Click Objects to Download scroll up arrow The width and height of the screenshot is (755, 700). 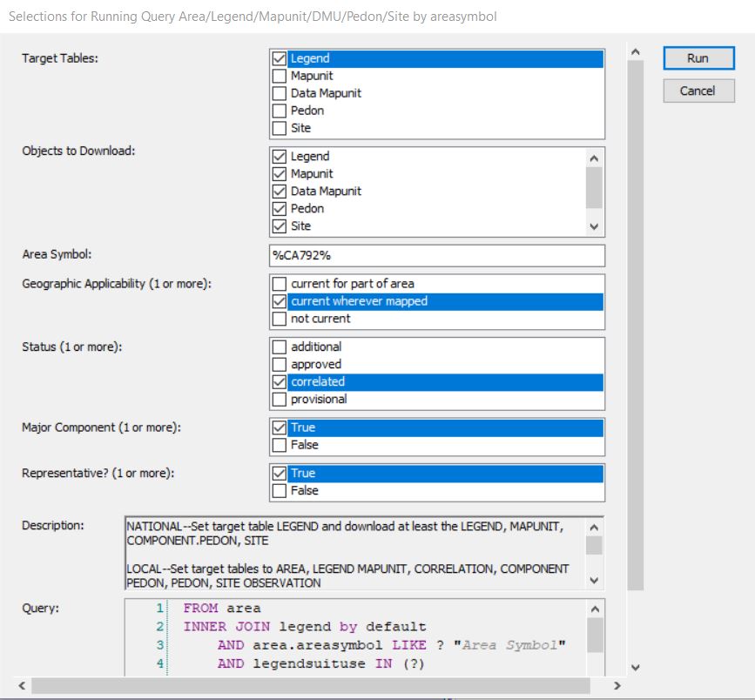coord(594,158)
